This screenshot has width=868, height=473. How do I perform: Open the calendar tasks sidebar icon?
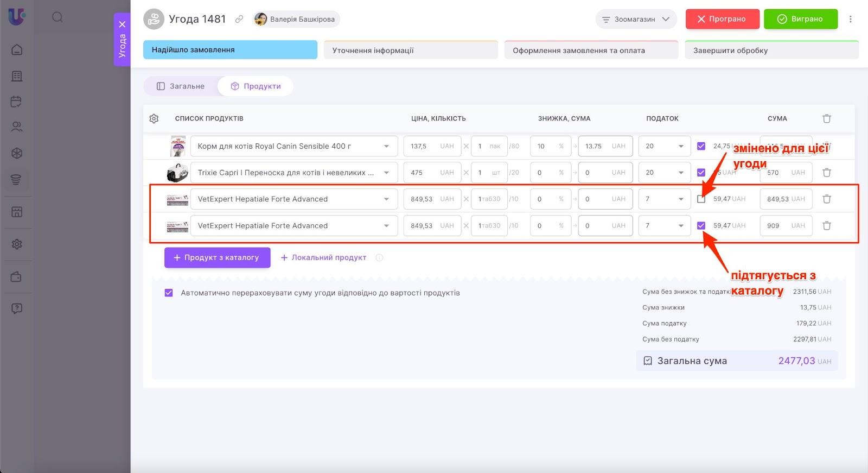(x=17, y=102)
